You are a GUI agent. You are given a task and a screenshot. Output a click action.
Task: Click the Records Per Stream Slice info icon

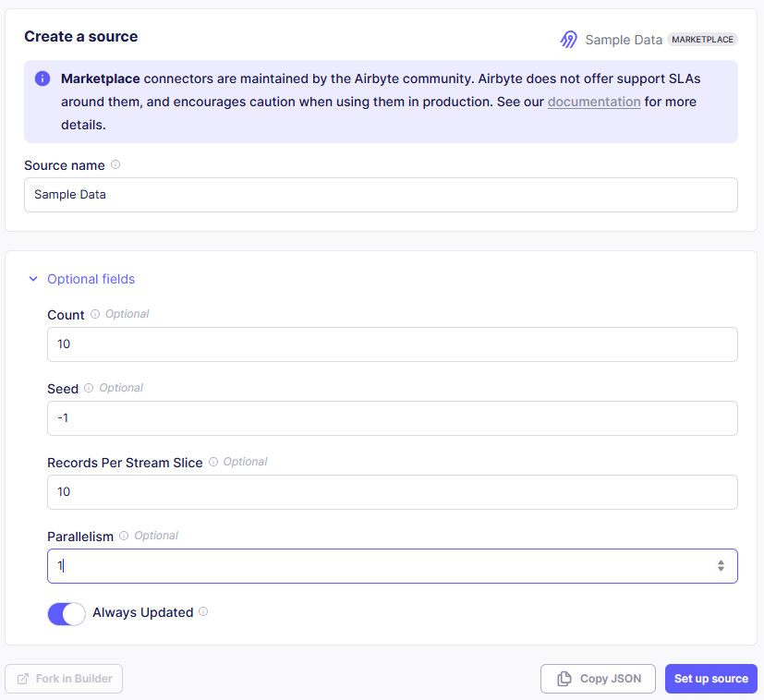point(212,462)
